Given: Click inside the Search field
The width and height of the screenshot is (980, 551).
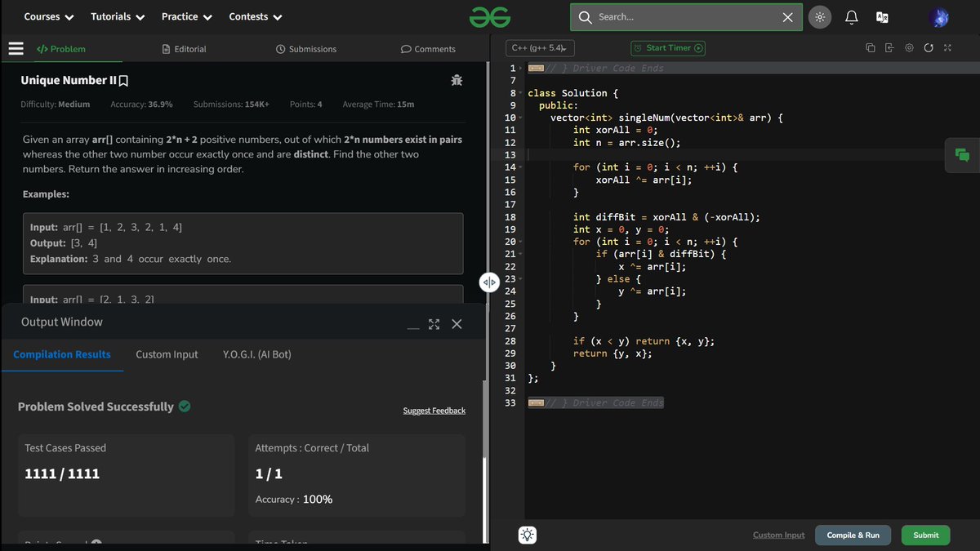Looking at the screenshot, I should (x=686, y=17).
